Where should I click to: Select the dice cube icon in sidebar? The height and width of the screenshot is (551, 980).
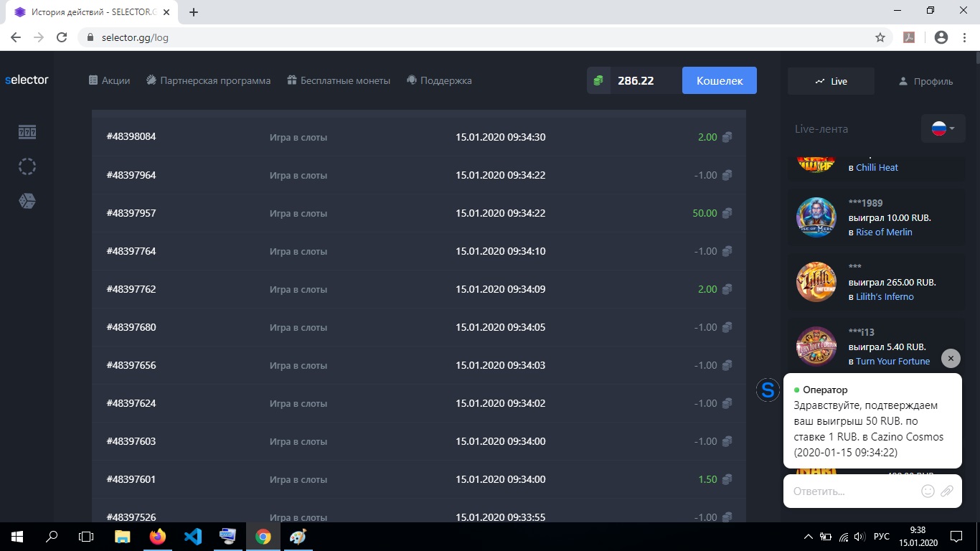pos(27,201)
